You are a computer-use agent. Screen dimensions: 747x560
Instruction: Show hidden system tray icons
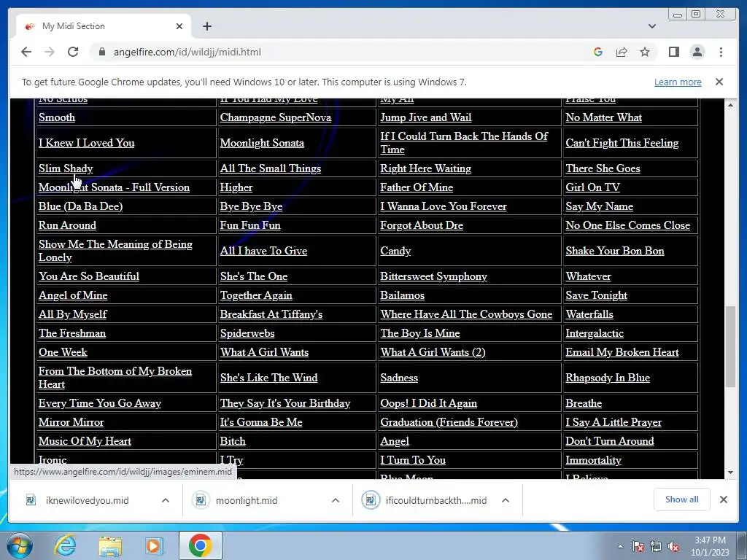tap(620, 546)
